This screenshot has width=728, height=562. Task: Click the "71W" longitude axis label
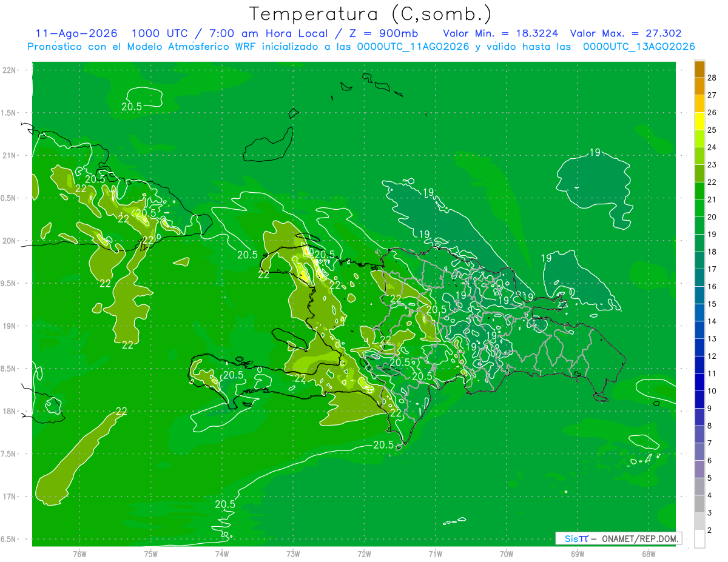435,554
